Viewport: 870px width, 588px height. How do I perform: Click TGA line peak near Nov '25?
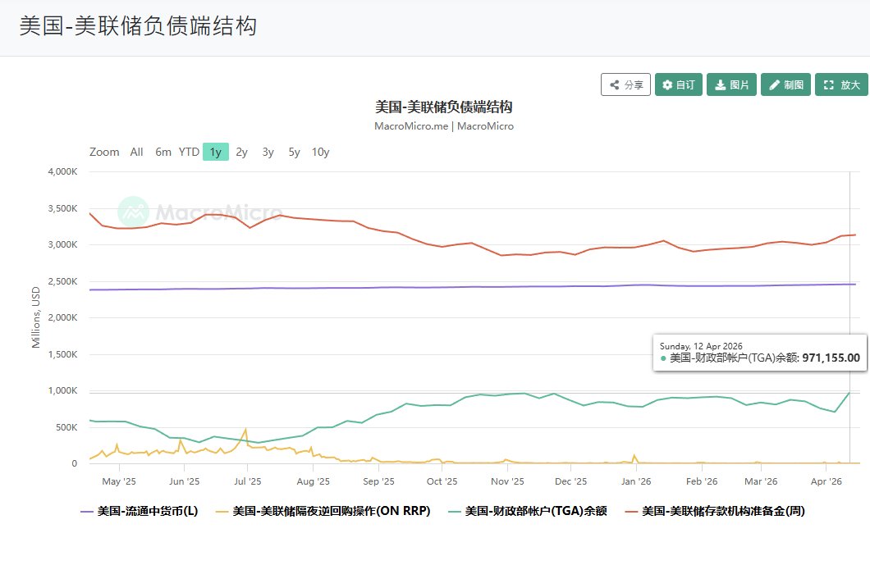[524, 394]
